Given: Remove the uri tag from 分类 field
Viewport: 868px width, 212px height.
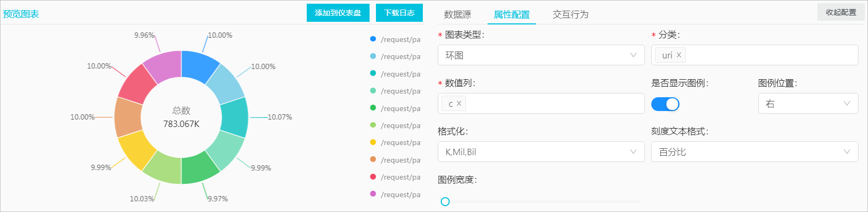Looking at the screenshot, I should (679, 55).
